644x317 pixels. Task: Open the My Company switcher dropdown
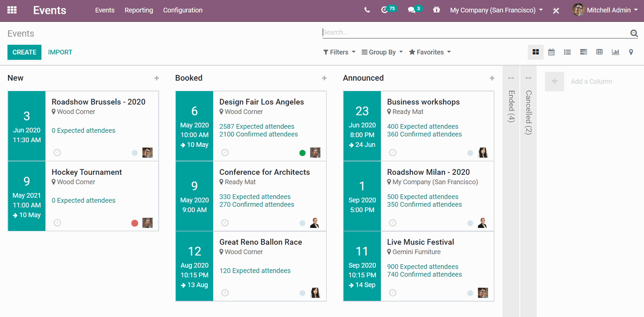coord(496,9)
